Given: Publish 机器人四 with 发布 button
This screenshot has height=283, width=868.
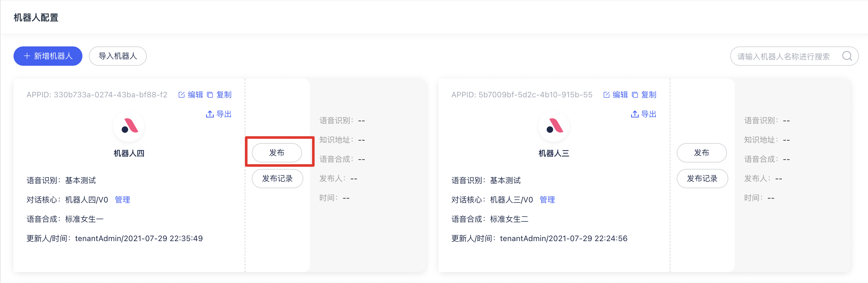Looking at the screenshot, I should (277, 153).
